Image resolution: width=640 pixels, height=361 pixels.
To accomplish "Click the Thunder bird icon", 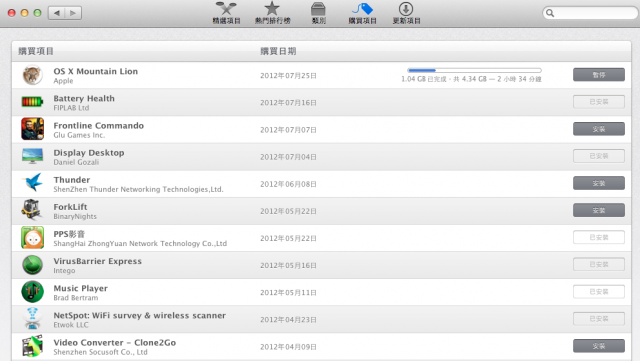I will tap(32, 183).
